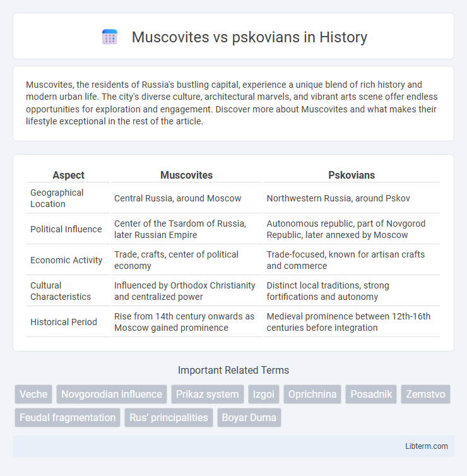Screen dimensions: 467x476
Task: Select 'Northwestern Russia, around Pskov' cell
Action: (352, 198)
